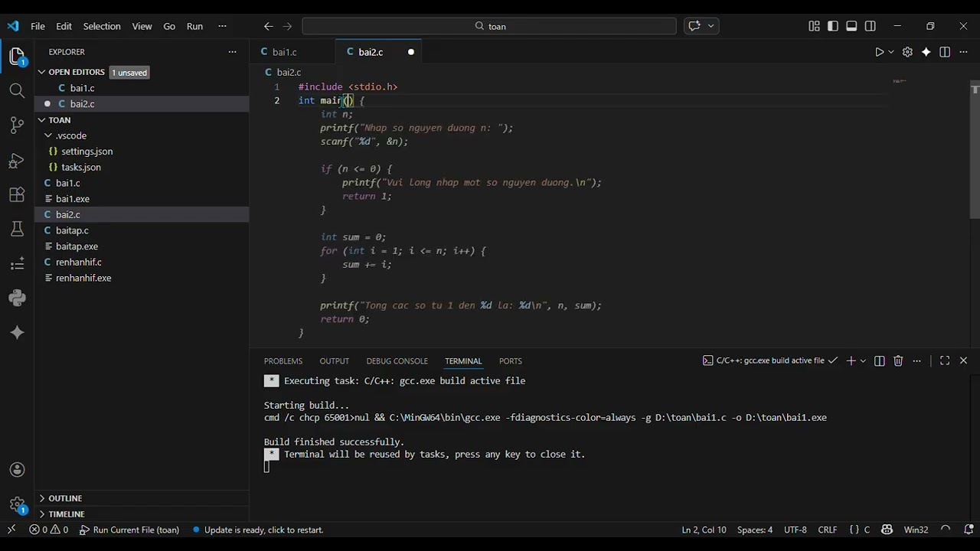Open the Testing flask view

pos(17,229)
